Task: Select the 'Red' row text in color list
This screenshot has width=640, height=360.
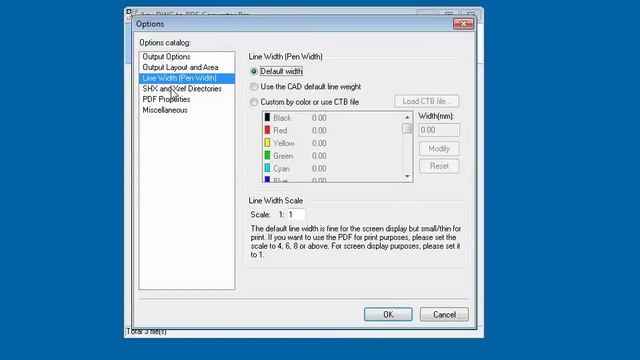Action: tap(280, 131)
